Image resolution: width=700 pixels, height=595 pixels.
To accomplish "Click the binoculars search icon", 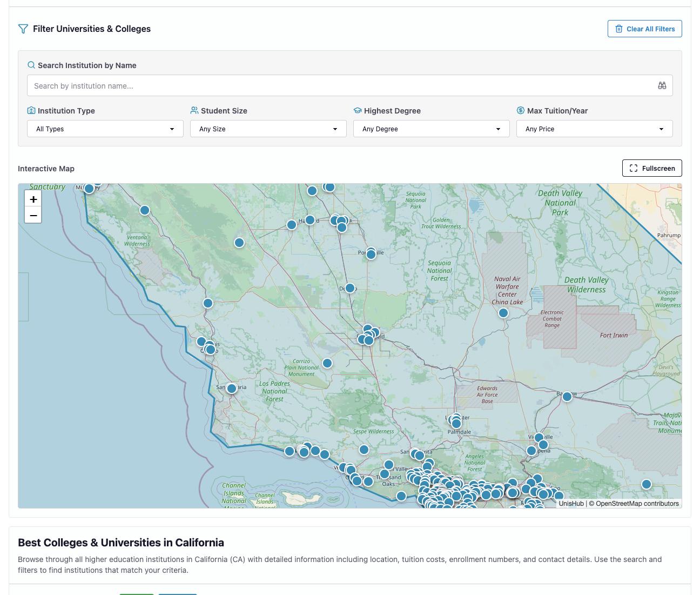I will pos(662,85).
